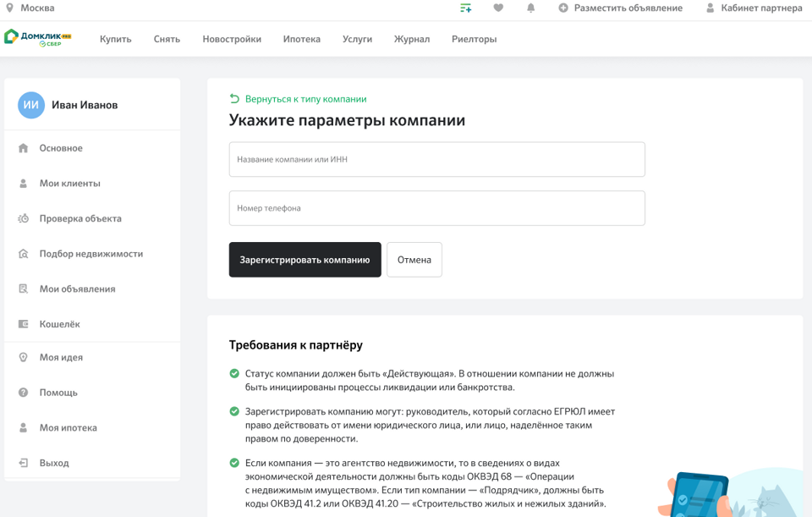The image size is (812, 517).
Task: Click the Отмена button
Action: (414, 260)
